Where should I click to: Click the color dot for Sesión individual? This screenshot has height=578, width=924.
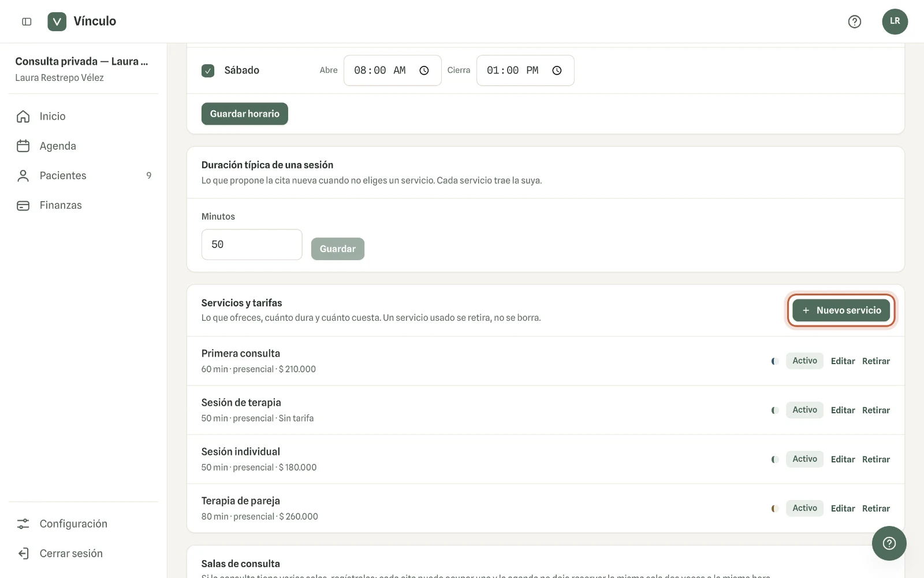click(x=775, y=460)
